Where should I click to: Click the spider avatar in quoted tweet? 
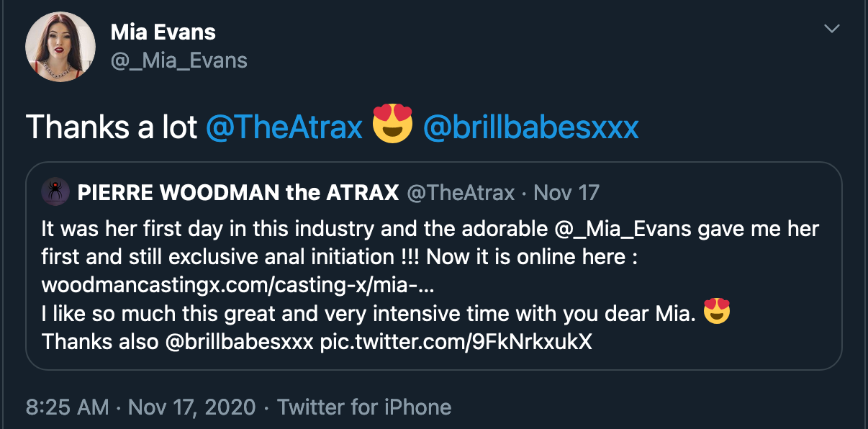coord(55,192)
